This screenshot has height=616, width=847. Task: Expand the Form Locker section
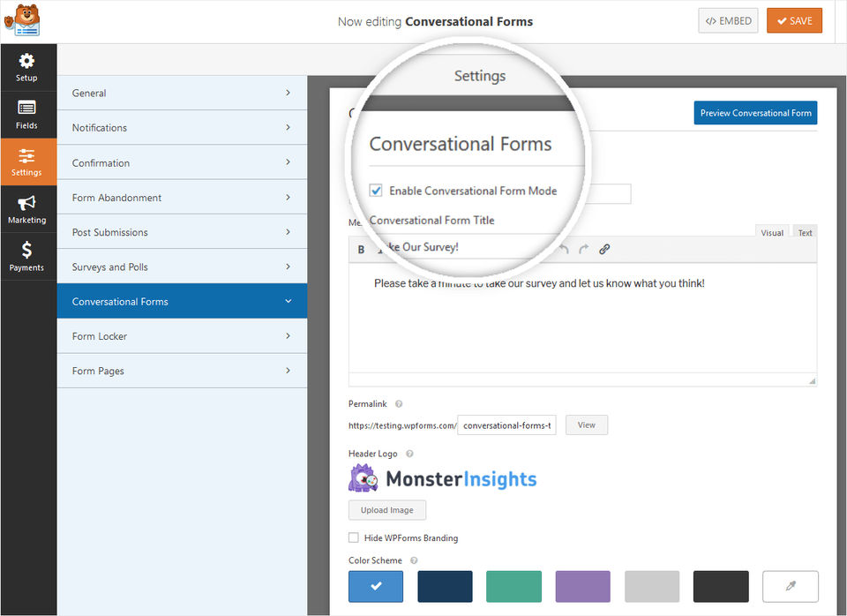[x=182, y=336]
